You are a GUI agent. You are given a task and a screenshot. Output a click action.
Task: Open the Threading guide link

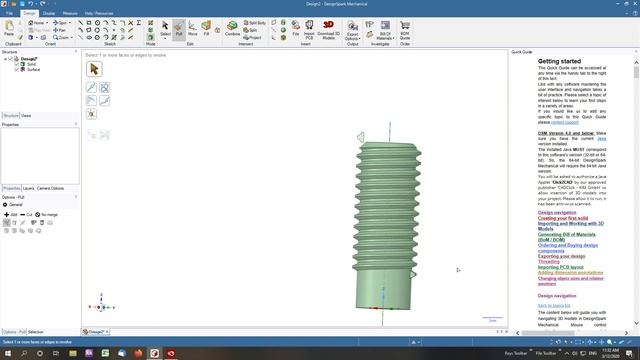[x=548, y=262]
